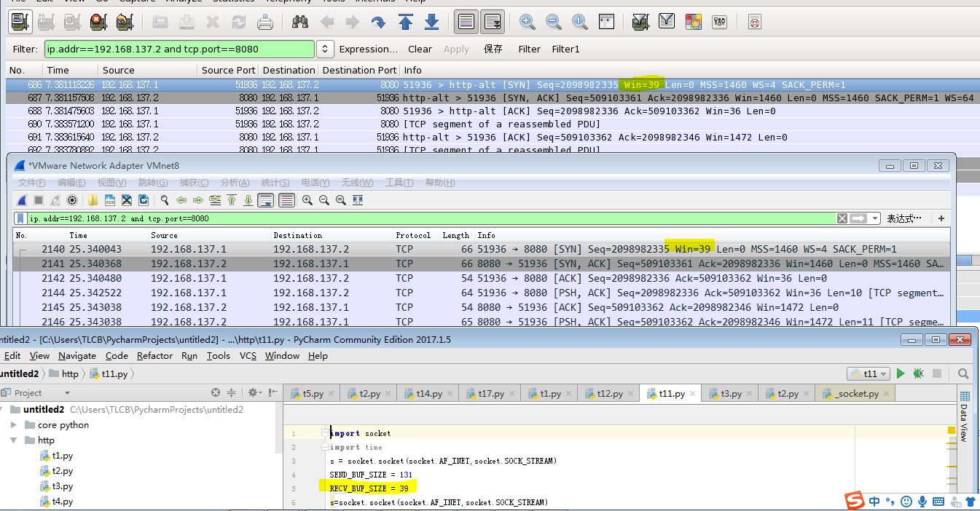Screen dimensions: 980x511
Task: Go back to previous packet in VMnet8 window
Action: click(181, 200)
